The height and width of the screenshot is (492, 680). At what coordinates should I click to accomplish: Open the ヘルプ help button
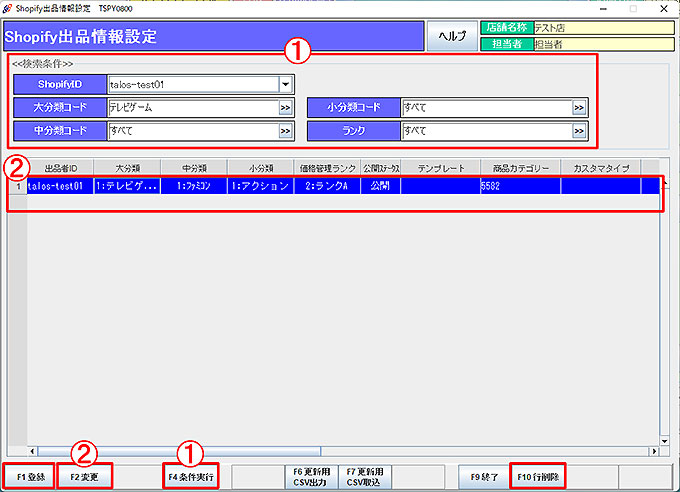[452, 37]
